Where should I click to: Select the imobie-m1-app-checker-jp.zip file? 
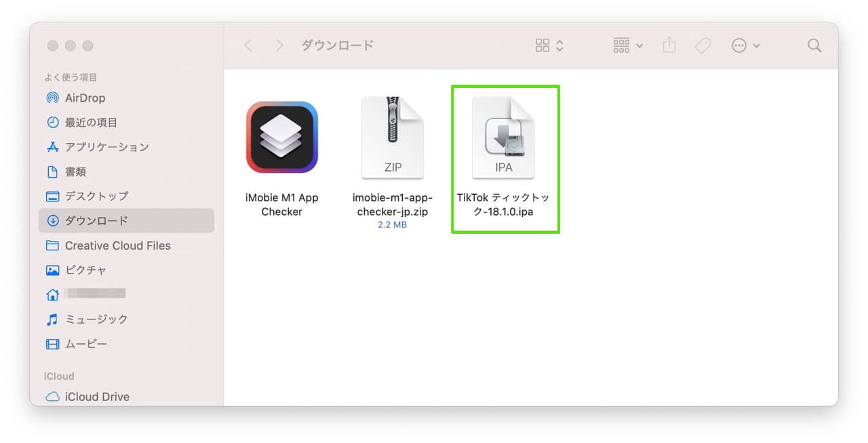click(x=393, y=138)
